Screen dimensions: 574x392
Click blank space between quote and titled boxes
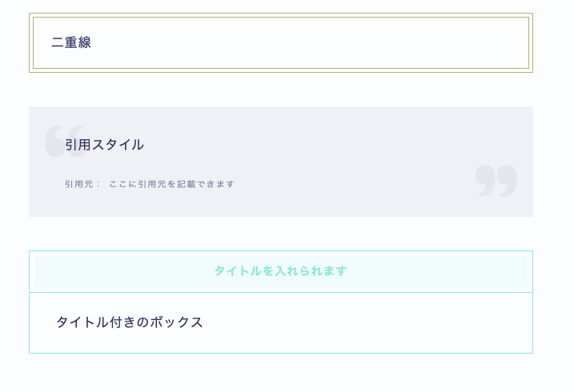pos(281,234)
